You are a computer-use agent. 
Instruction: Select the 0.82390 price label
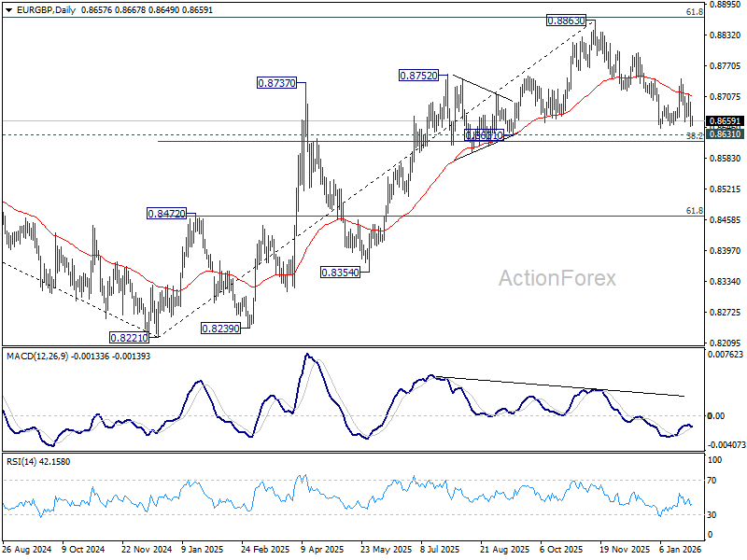pos(220,329)
